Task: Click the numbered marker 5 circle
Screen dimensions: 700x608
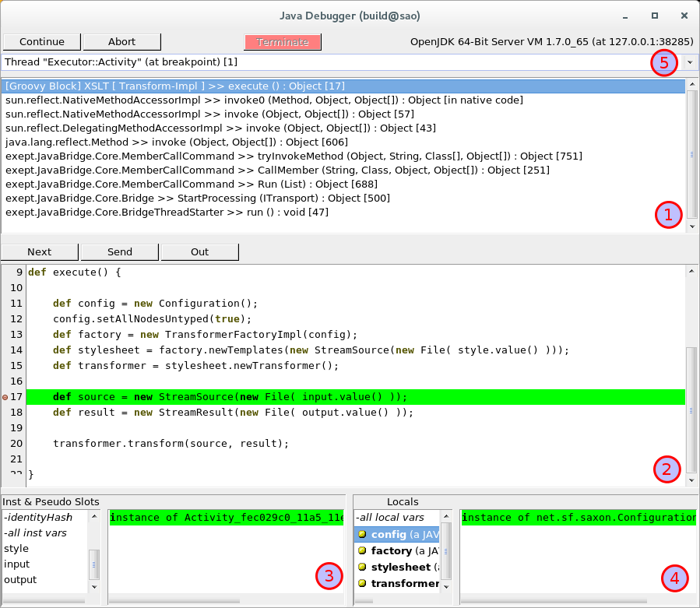Action: 663,63
